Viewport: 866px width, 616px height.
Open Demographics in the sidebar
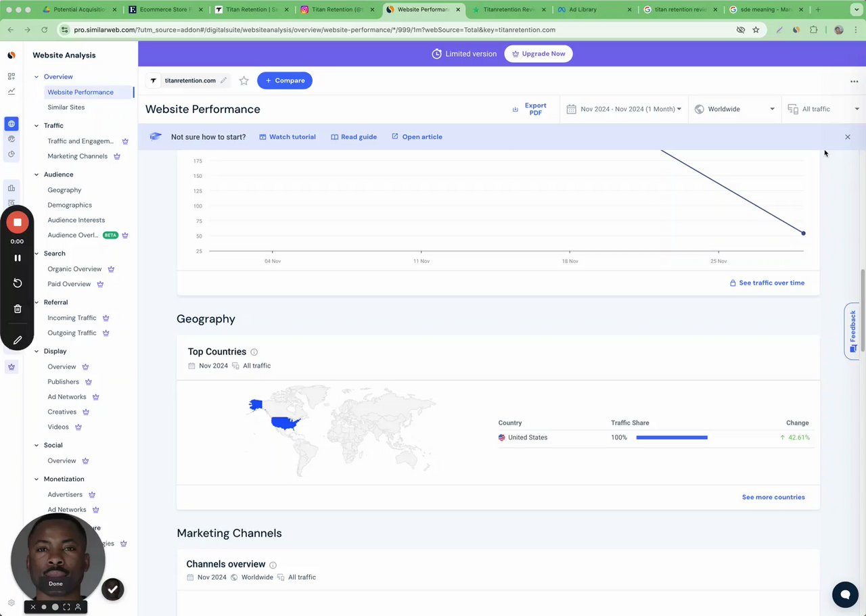point(70,205)
